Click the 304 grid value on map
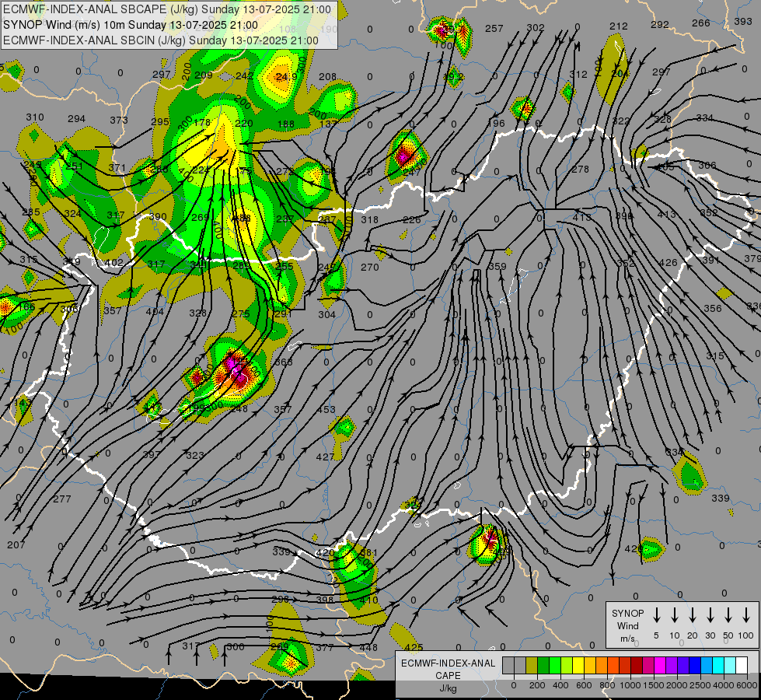 point(326,314)
